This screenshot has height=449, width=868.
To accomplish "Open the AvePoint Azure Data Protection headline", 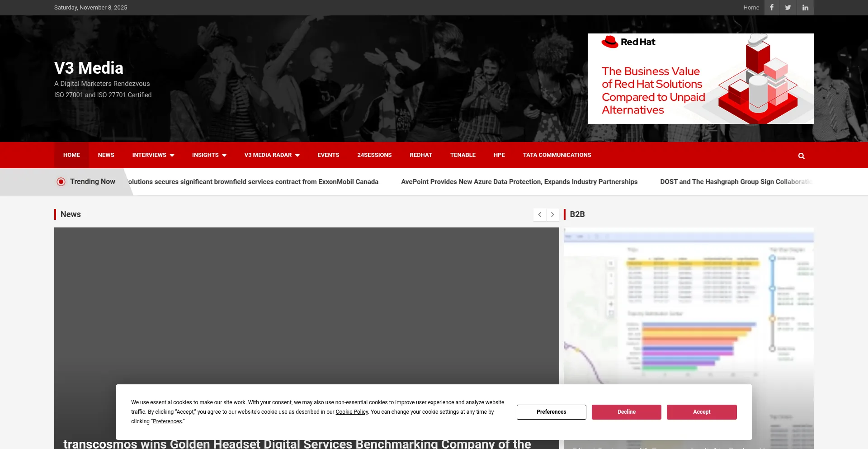I will click(x=519, y=182).
